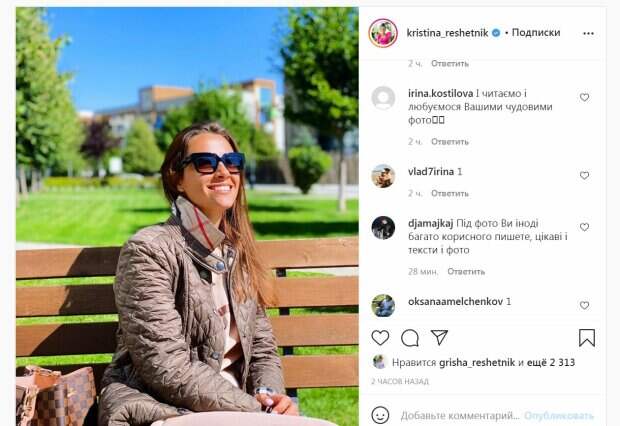This screenshot has width=620, height=426.
Task: Open the comment bubble icon
Action: click(x=410, y=338)
